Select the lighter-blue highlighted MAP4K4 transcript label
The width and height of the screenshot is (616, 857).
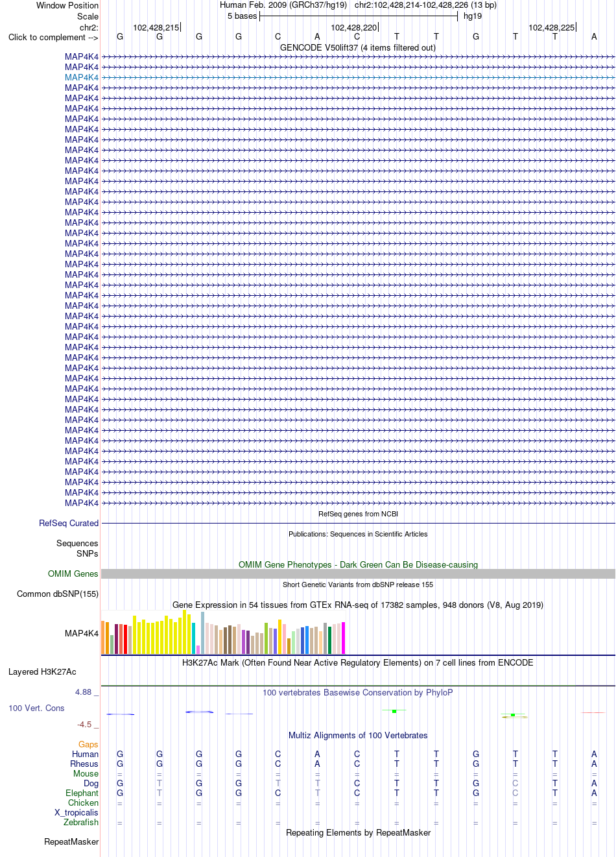pyautogui.click(x=82, y=77)
